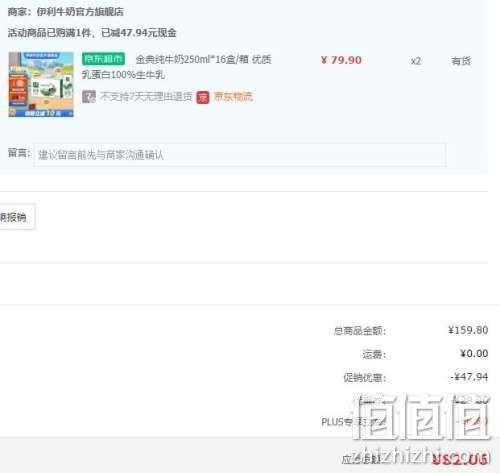Click the 已减47.94元现金 promotion text
The height and width of the screenshot is (473, 500).
coord(139,33)
